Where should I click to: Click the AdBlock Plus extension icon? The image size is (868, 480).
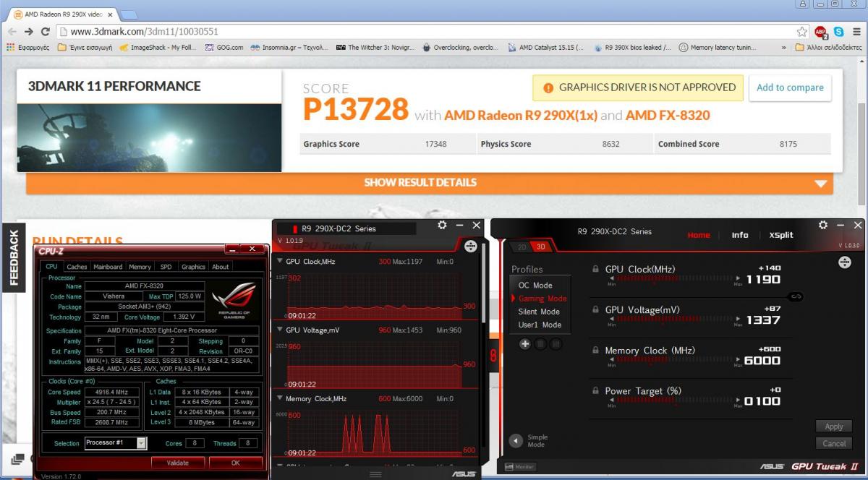pos(821,32)
